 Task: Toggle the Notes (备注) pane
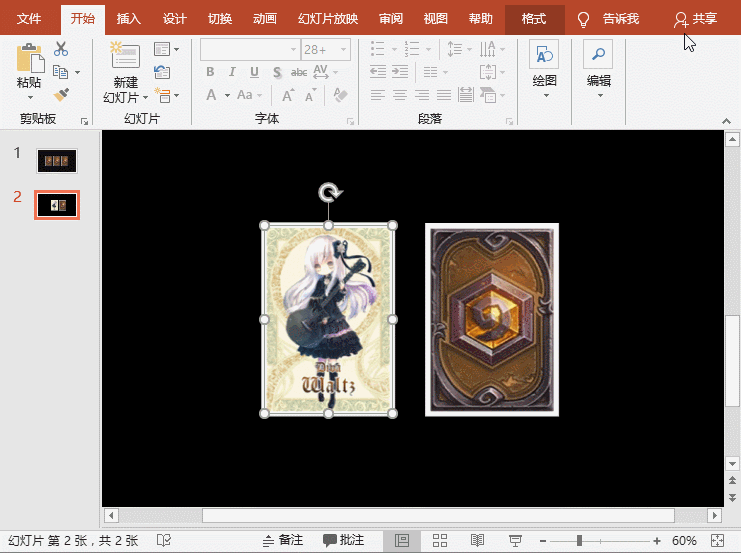click(283, 540)
